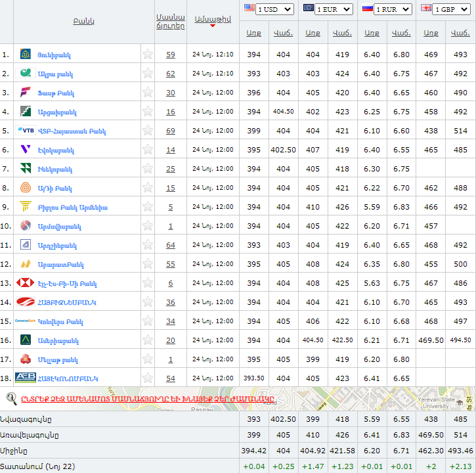Click the EU flag icon

coord(309,8)
